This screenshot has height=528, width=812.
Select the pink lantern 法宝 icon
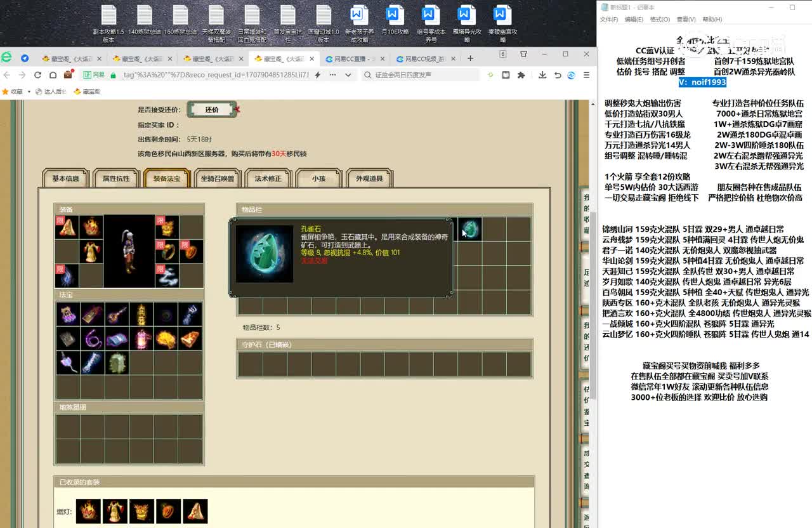[x=142, y=338]
